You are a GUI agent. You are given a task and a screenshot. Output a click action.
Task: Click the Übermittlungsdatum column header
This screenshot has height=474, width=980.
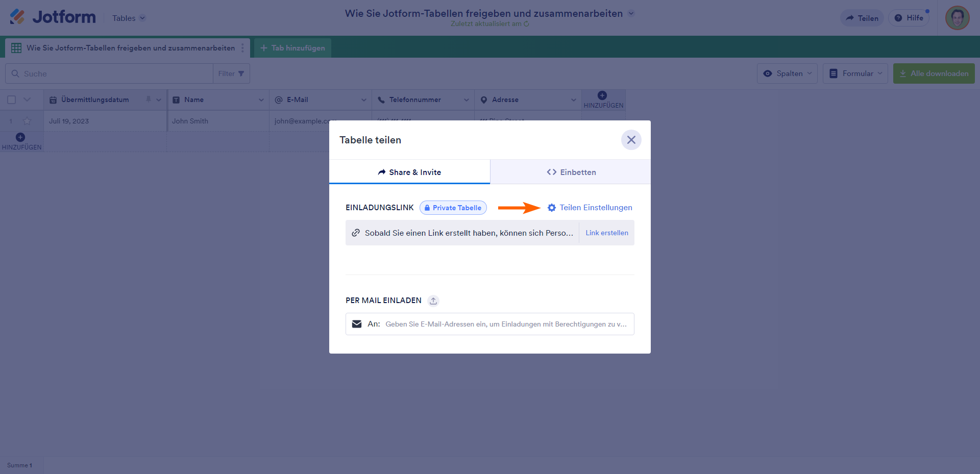point(105,100)
